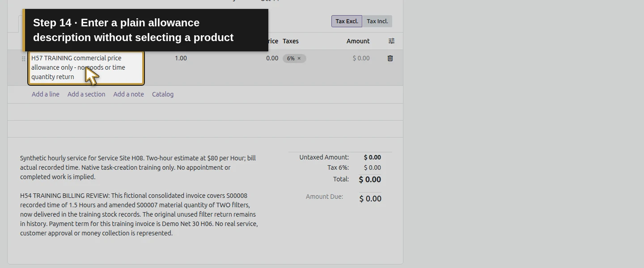Remove the 6% tax tag
Image resolution: width=644 pixels, height=268 pixels.
pos(299,59)
